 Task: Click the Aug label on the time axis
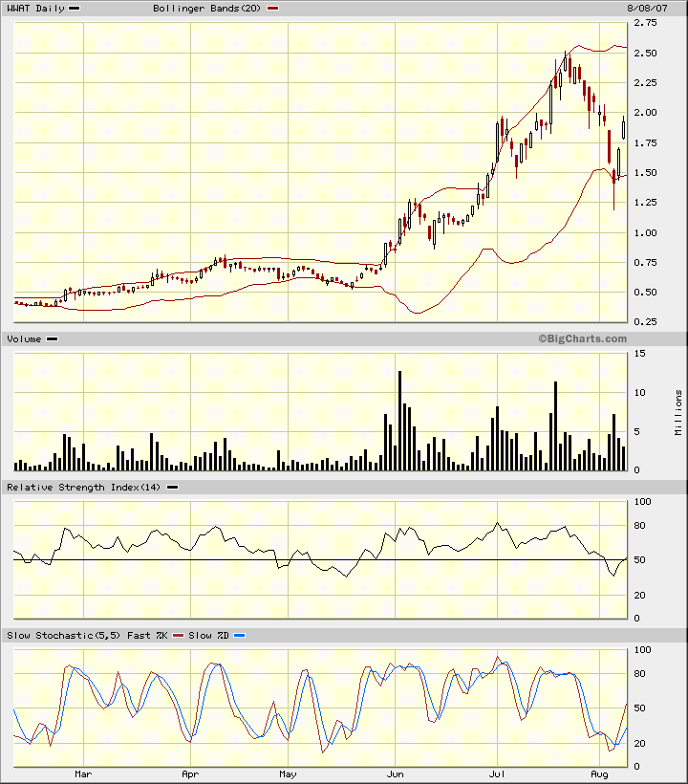[x=600, y=773]
